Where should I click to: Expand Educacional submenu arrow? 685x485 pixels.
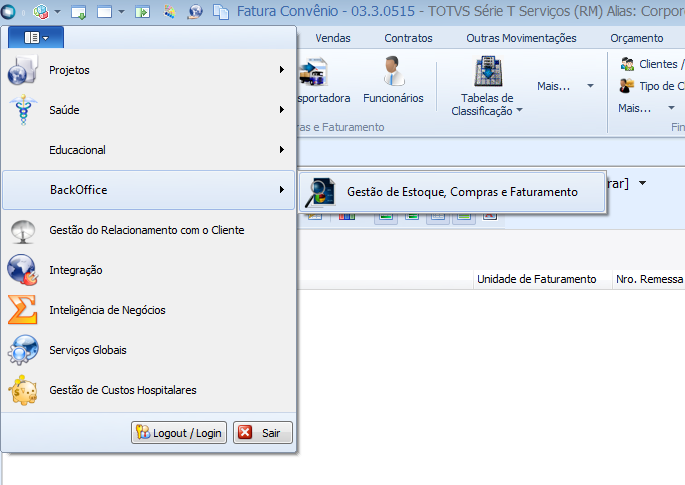[282, 150]
